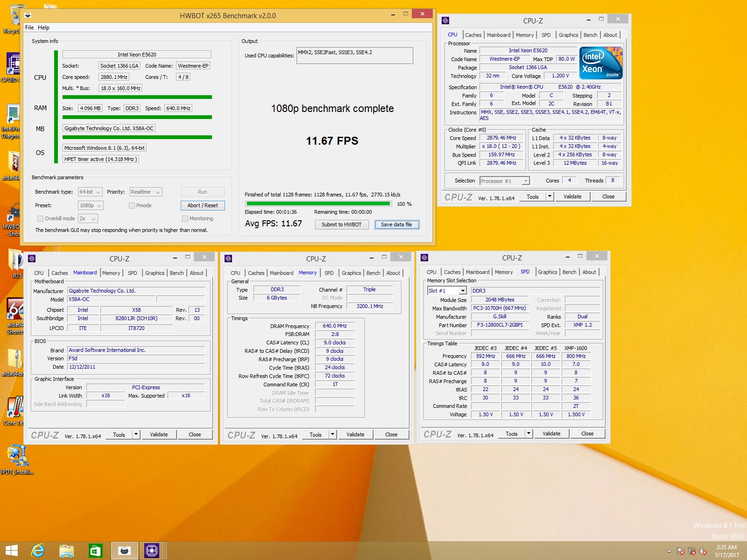Click the XMP-1600 timings column header

(x=576, y=348)
